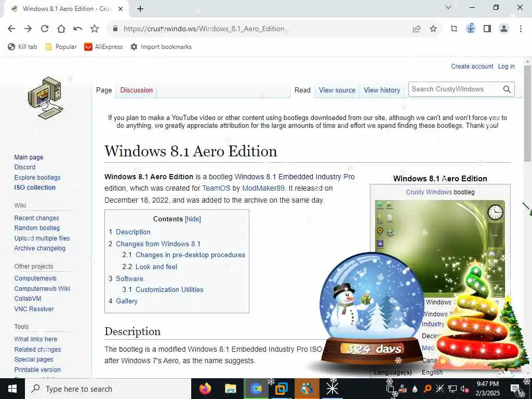Screen dimensions: 532x399
Task: Open the Discord sidebar link
Action: pos(25,167)
